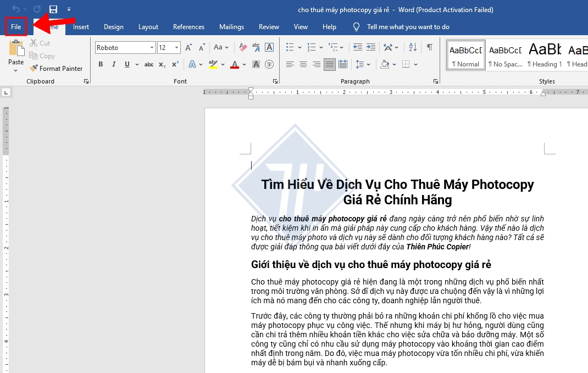Select the Copy command
588x373 pixels.
tap(42, 55)
